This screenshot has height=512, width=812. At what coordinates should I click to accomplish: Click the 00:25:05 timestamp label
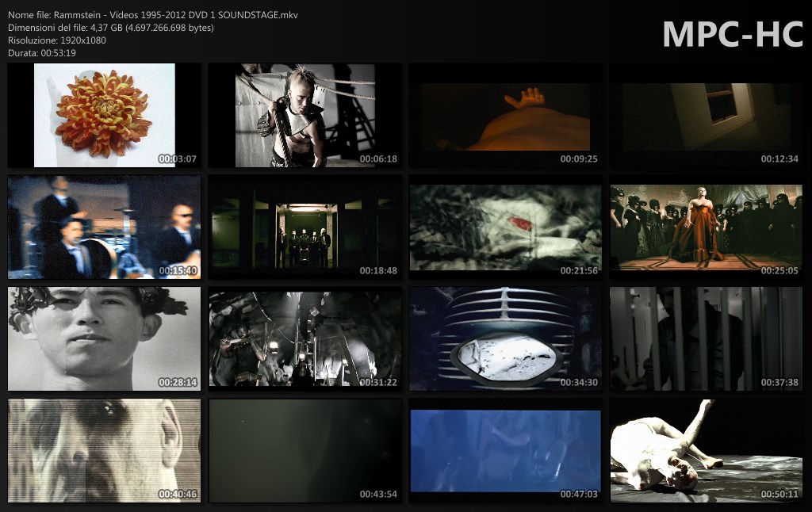[779, 271]
